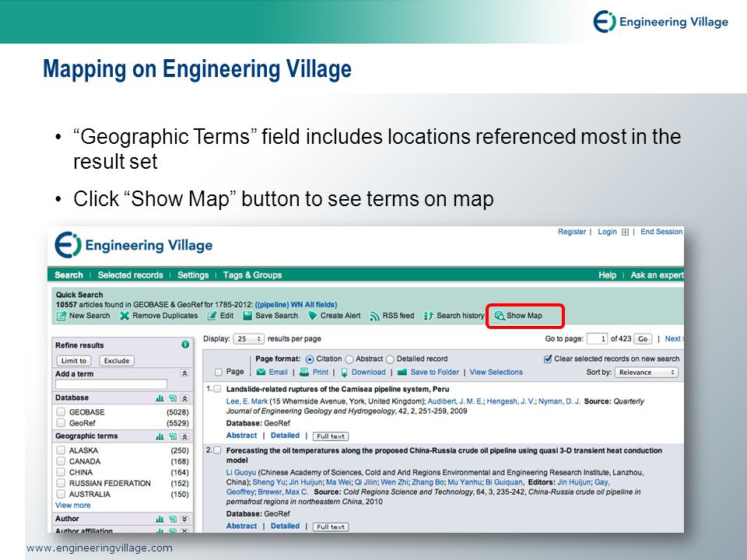Open Detailed view of result 1
This screenshot has height=560, width=747.
pyautogui.click(x=285, y=436)
